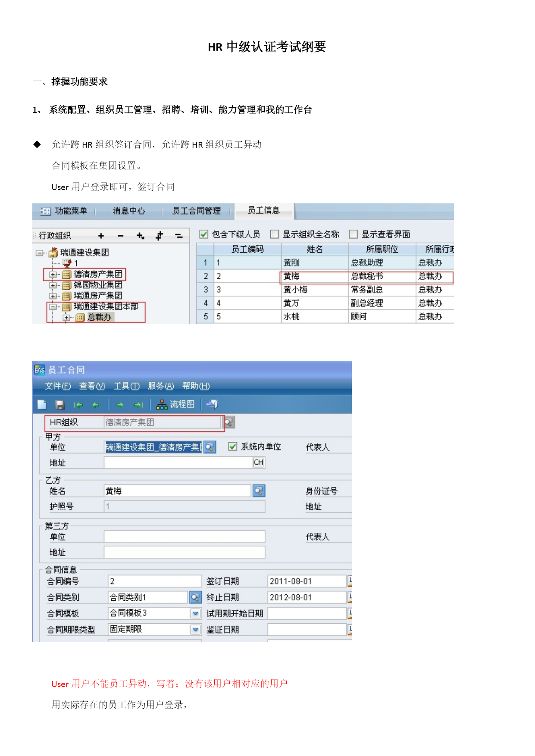
Task: Click the 第三方 单位 input field
Action: click(x=185, y=537)
